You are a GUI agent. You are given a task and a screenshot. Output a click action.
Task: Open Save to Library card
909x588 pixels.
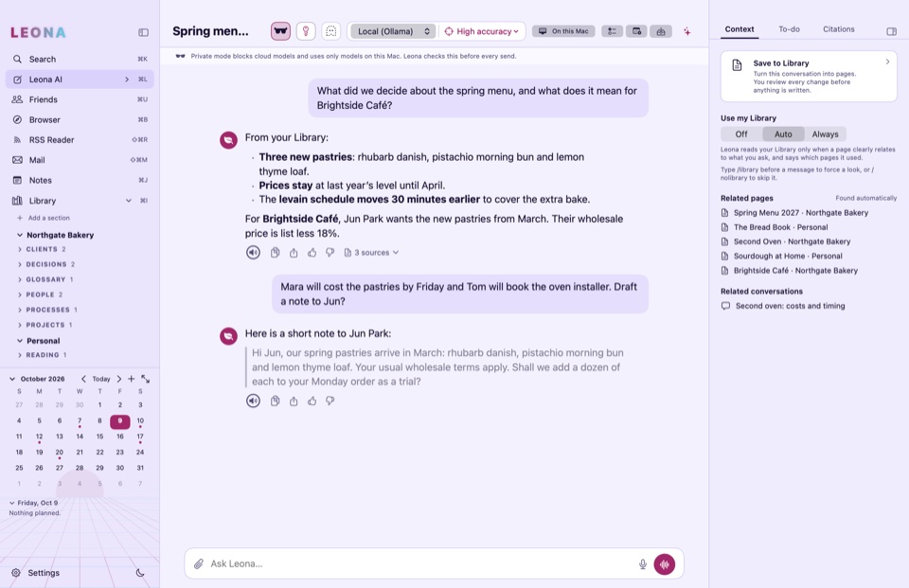point(809,76)
